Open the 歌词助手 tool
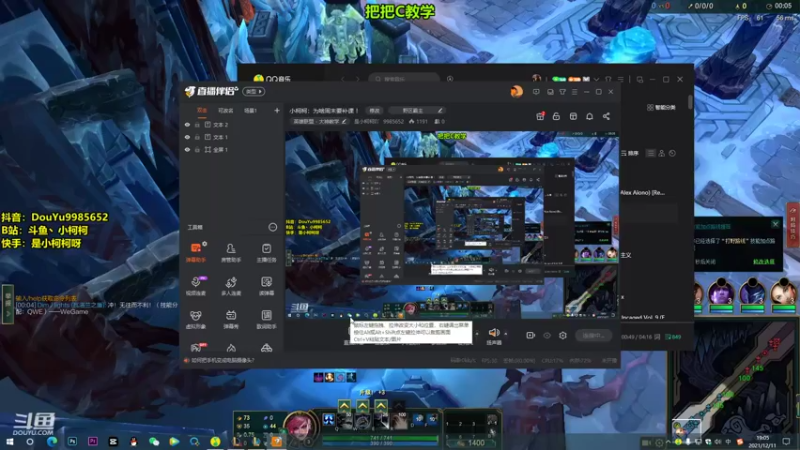Screen dimensions: 800x450 (266, 319)
